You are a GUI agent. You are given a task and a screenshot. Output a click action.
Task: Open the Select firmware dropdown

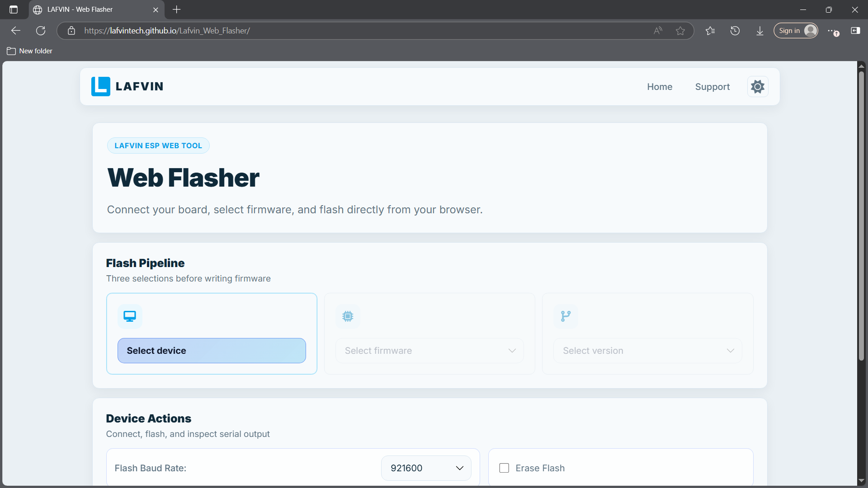point(429,351)
